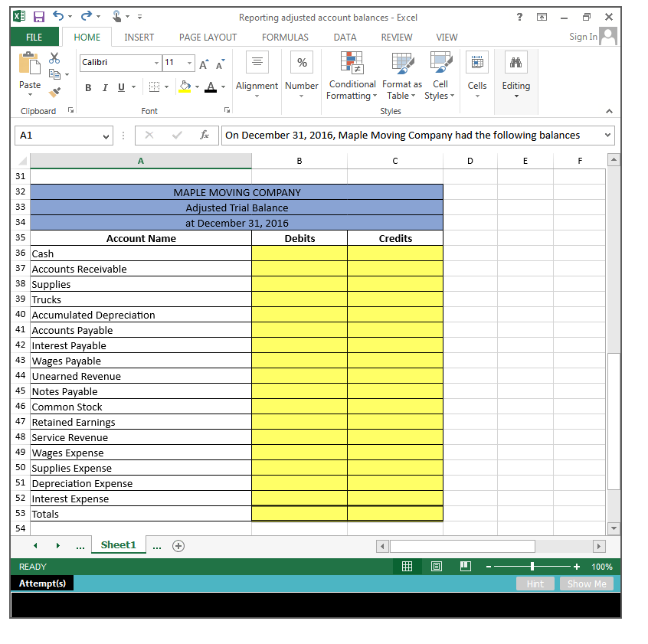Viewport: 648px width, 644px height.
Task: Open the Alignment group
Action: coord(257,75)
